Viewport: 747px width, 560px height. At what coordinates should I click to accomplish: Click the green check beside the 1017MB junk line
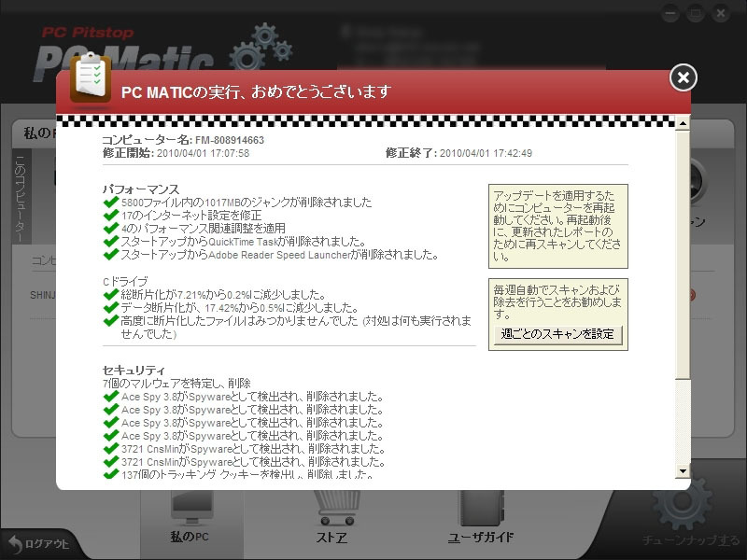coord(110,202)
